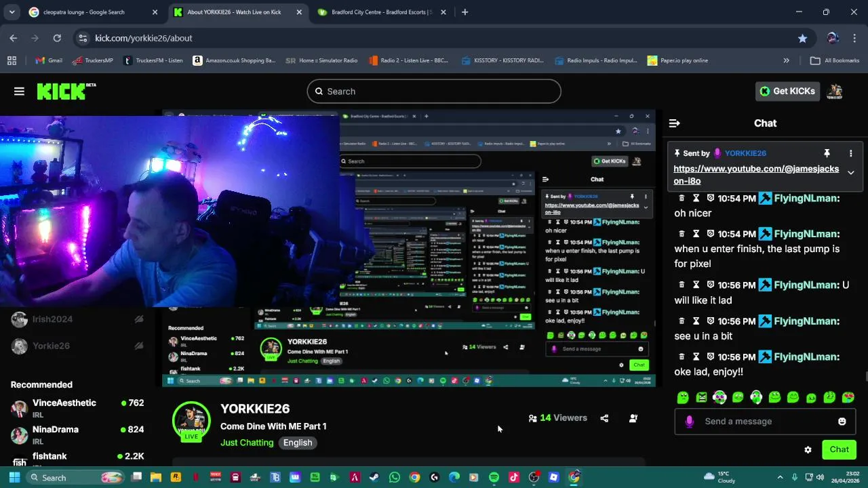Screen dimensions: 868x488
Task: Open Windows Start menu
Action: (x=14, y=477)
